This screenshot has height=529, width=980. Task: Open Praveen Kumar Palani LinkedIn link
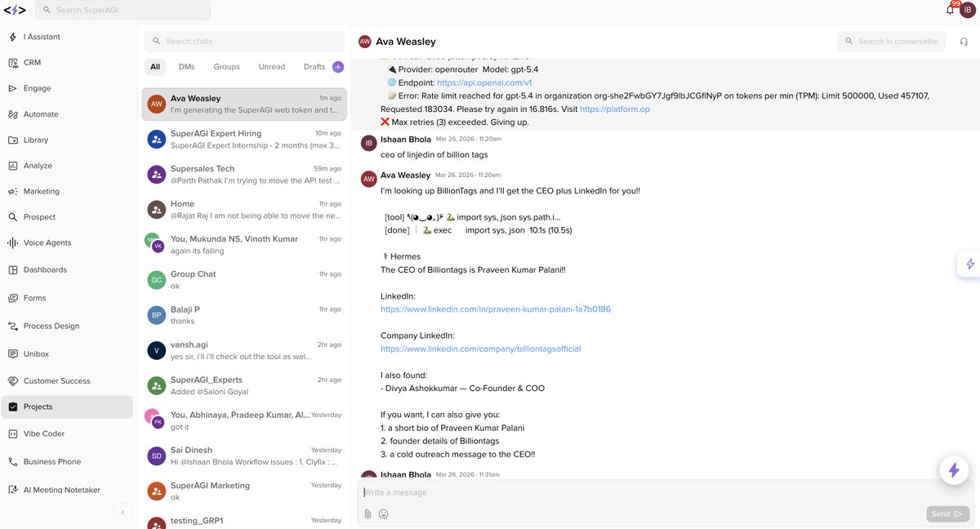click(496, 309)
